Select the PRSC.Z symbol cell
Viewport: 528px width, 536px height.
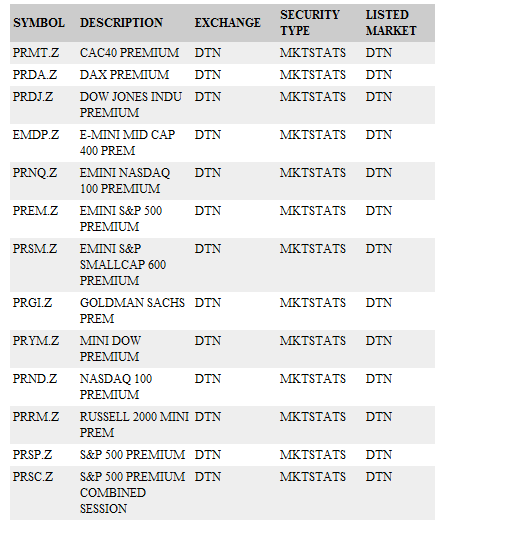click(33, 477)
